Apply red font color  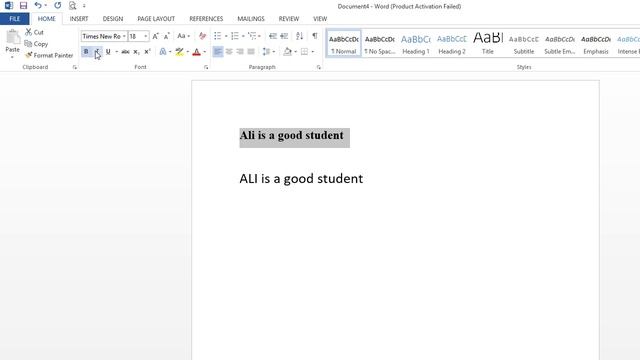(196, 52)
